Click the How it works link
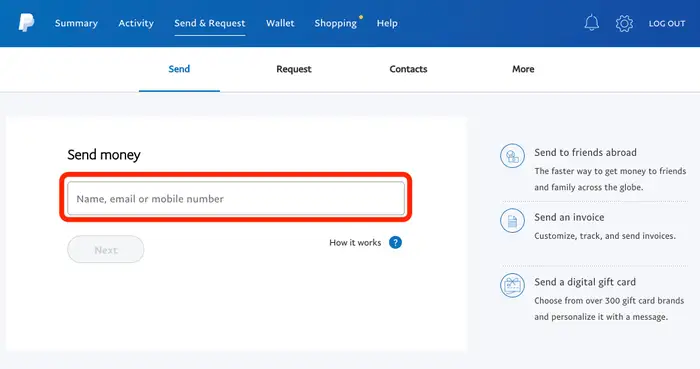 point(355,243)
